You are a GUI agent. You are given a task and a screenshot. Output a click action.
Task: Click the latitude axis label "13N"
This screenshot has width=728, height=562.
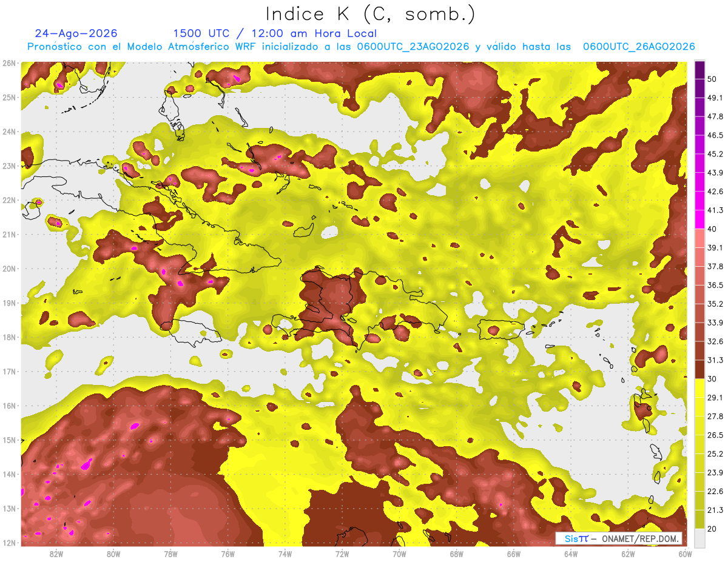tap(9, 509)
